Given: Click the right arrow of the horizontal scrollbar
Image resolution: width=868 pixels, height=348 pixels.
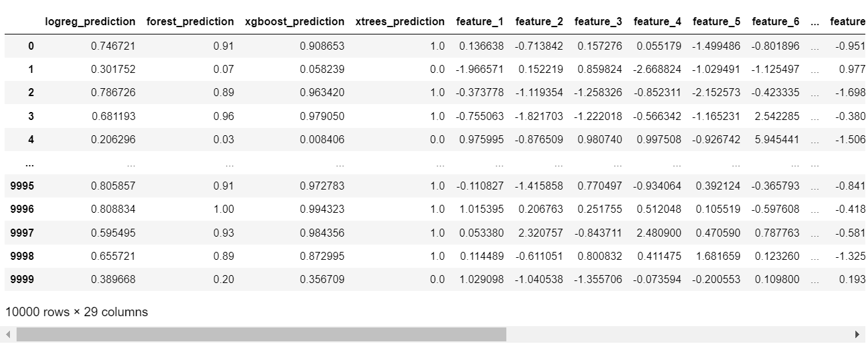Looking at the screenshot, I should pyautogui.click(x=857, y=335).
